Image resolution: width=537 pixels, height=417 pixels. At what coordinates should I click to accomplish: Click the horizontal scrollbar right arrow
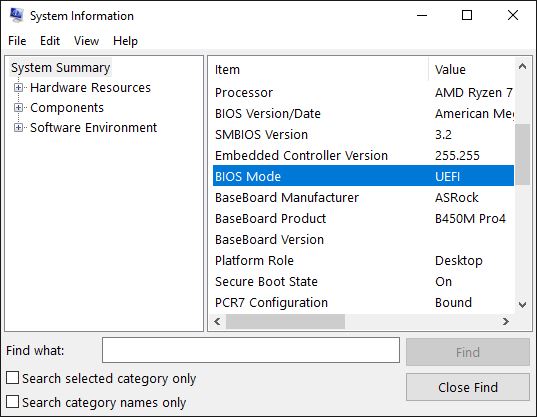[506, 321]
